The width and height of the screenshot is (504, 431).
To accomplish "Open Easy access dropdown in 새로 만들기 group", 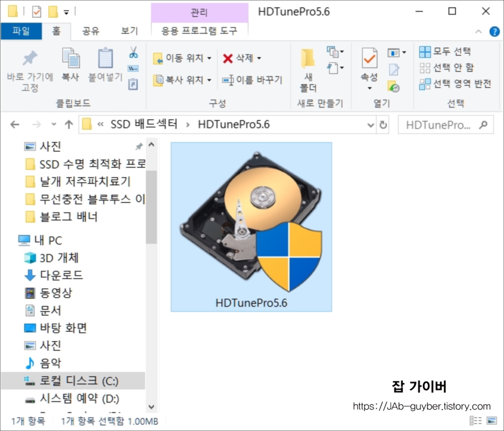I will pos(335,68).
